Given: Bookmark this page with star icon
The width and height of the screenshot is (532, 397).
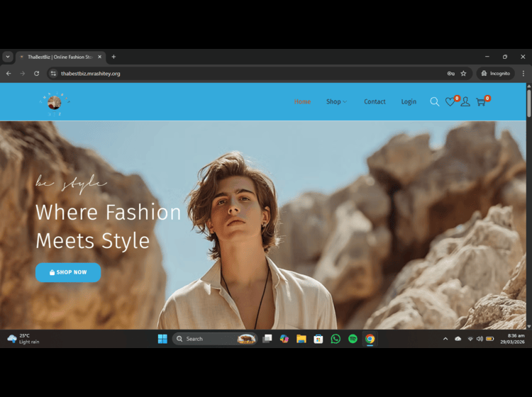Looking at the screenshot, I should (x=463, y=74).
